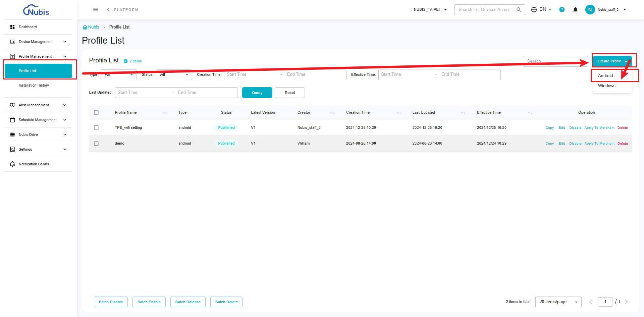Expand Settings menu
Viewport: 644px width, 317px height.
pos(65,149)
